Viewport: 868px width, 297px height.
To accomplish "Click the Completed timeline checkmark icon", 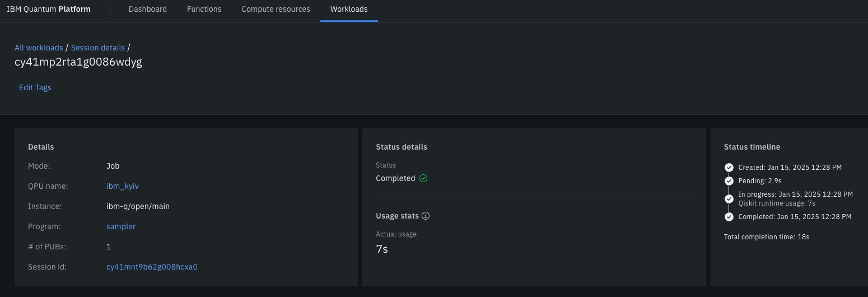I will (x=729, y=217).
